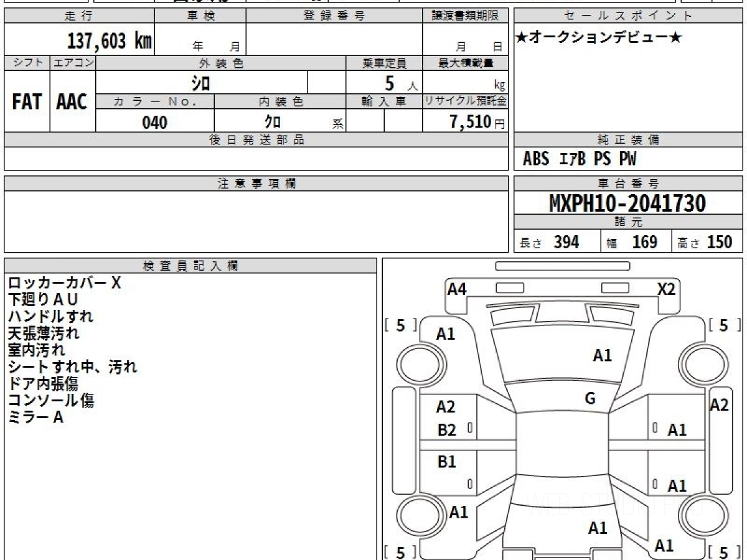Click the B2 door damage mark

pos(446,429)
